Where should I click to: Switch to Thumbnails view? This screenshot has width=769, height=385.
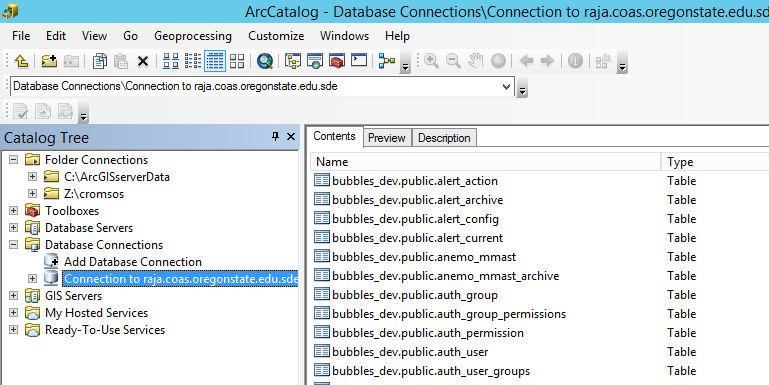237,61
